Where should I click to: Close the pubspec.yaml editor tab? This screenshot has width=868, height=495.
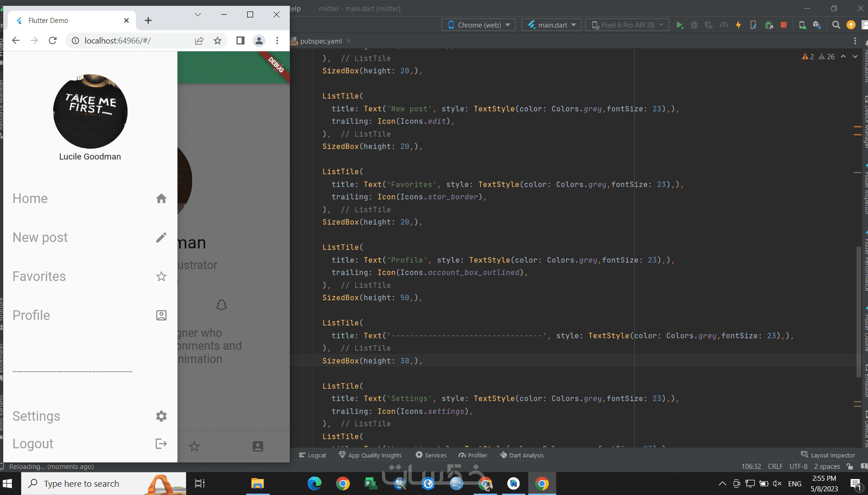coord(349,41)
